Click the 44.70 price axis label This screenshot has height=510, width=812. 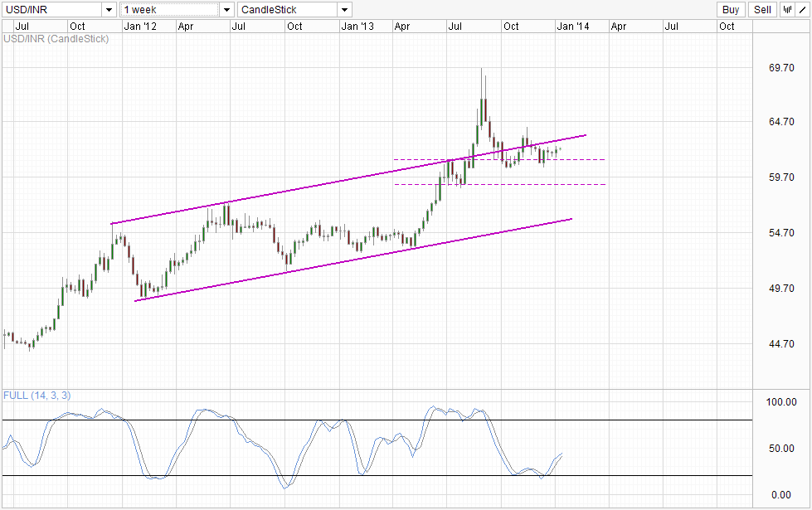coord(781,344)
